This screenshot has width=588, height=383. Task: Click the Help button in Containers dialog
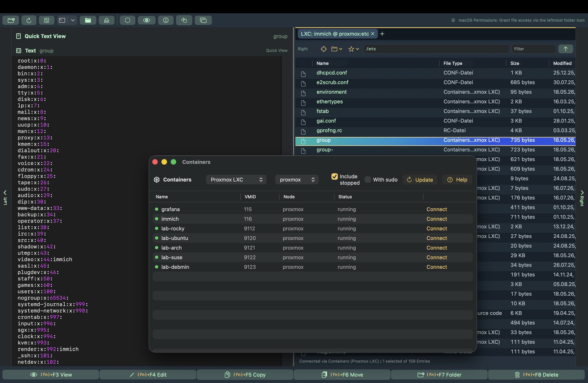pos(457,179)
